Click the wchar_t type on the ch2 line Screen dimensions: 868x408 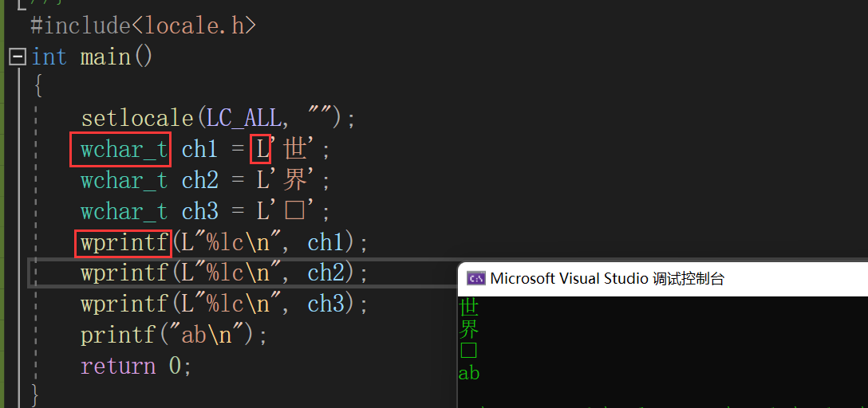(124, 180)
